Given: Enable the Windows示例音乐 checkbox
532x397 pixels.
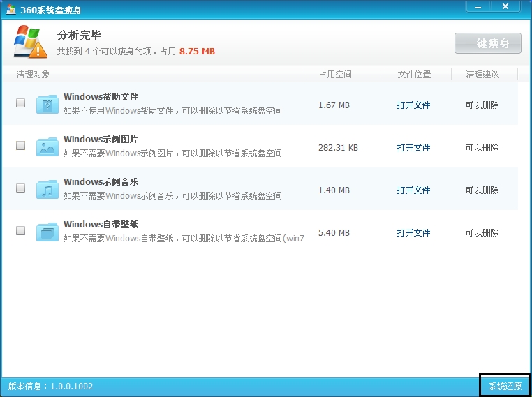Looking at the screenshot, I should click(21, 188).
